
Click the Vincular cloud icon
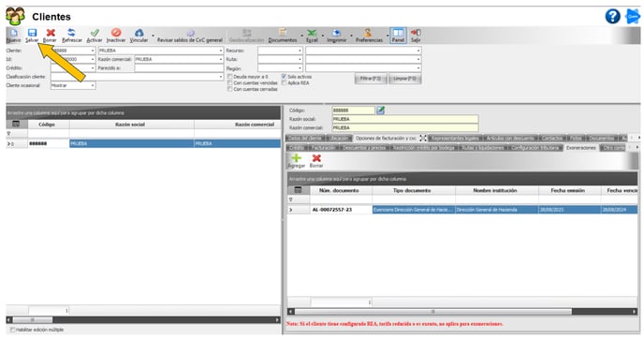[x=139, y=33]
